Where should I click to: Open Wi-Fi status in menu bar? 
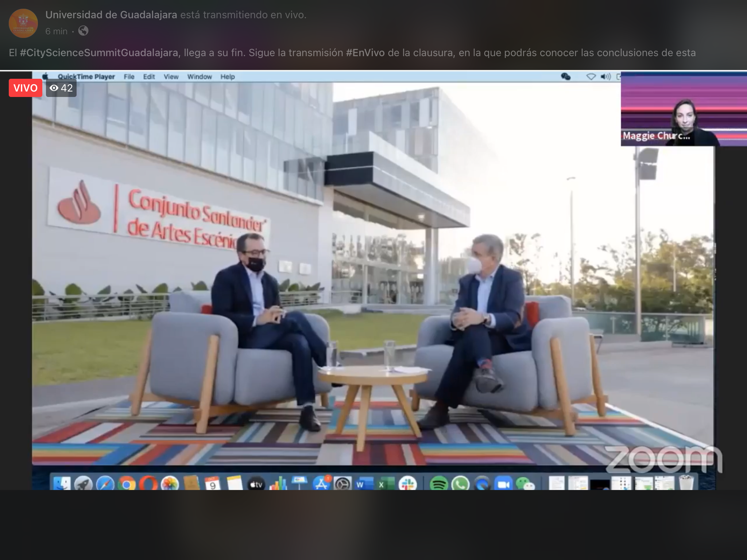pos(591,77)
